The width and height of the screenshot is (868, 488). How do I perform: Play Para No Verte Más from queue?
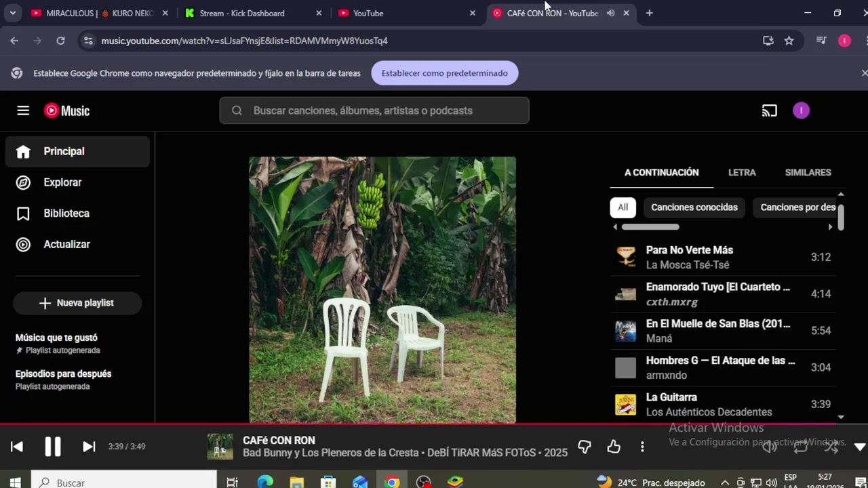tap(723, 257)
